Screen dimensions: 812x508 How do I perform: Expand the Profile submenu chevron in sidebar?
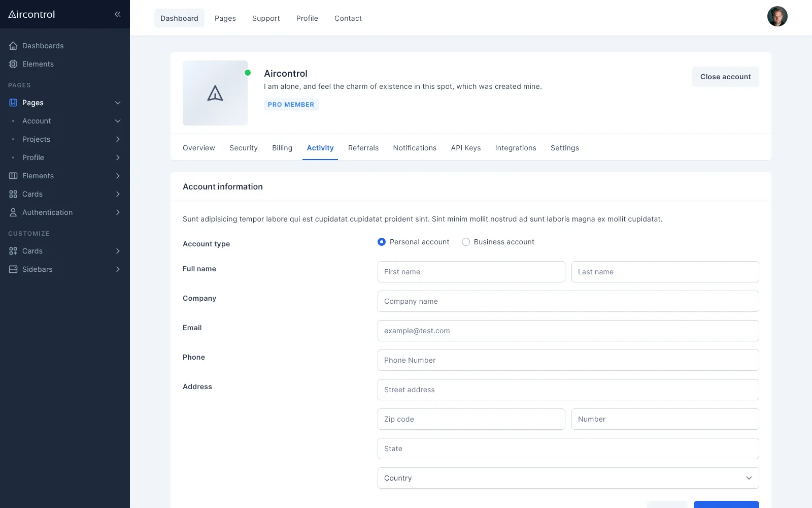pyautogui.click(x=118, y=157)
